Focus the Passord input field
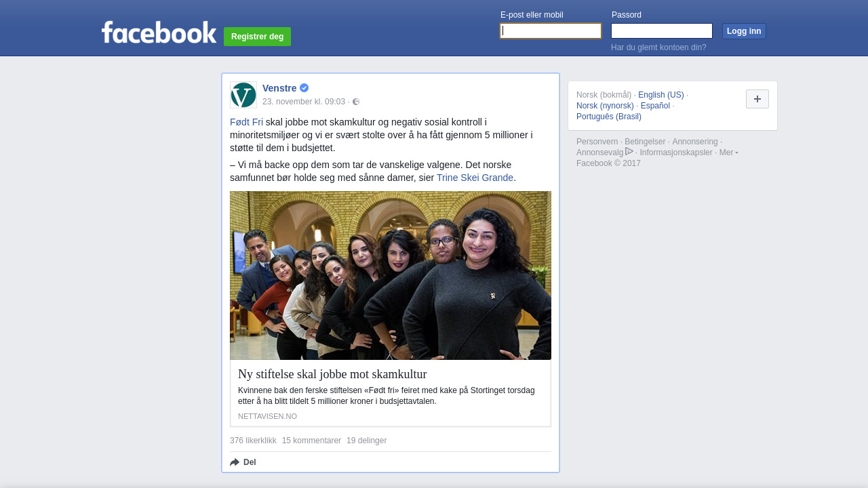The height and width of the screenshot is (488, 868). tap(662, 30)
